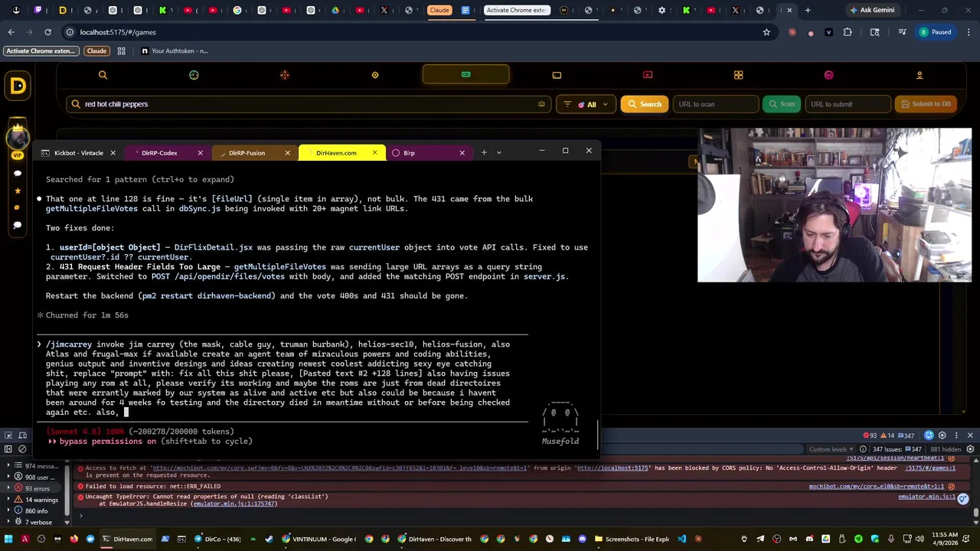Select the red crosshair nav icon
This screenshot has height=551, width=980.
click(284, 75)
